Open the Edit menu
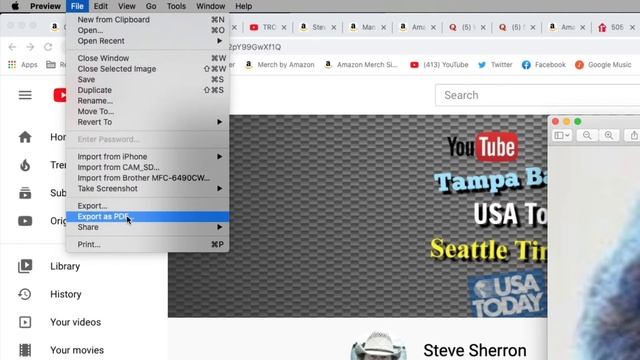 101,6
